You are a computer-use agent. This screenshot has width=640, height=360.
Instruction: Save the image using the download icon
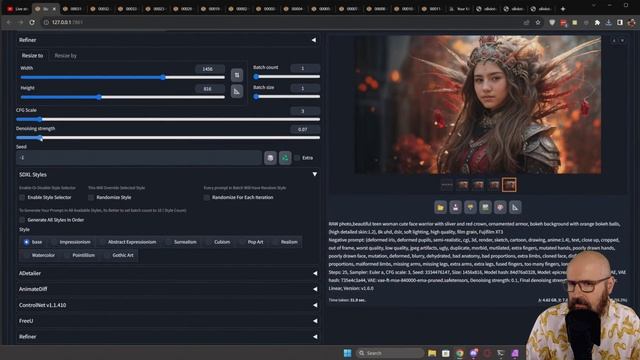coord(456,207)
